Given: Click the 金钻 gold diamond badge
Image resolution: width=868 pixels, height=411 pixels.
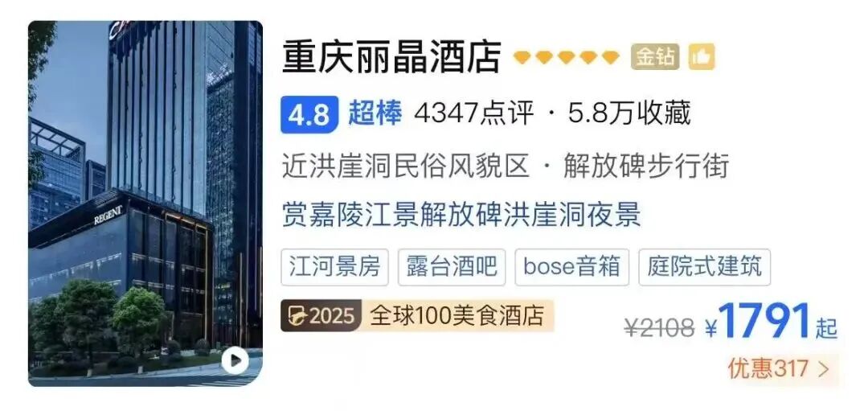Looking at the screenshot, I should point(656,57).
